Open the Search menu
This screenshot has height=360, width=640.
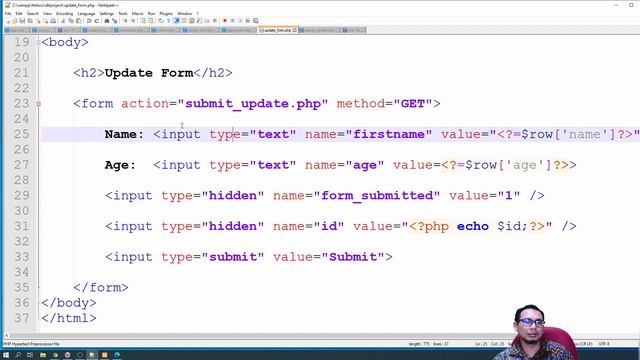point(33,13)
